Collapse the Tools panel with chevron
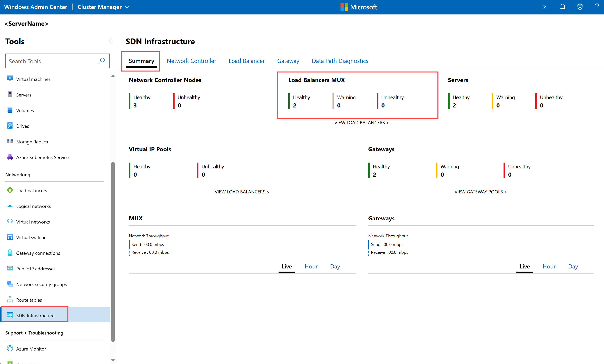This screenshot has height=364, width=604. (x=110, y=41)
